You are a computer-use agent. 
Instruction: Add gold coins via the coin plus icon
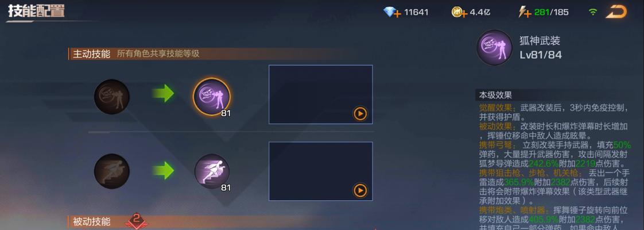click(459, 12)
